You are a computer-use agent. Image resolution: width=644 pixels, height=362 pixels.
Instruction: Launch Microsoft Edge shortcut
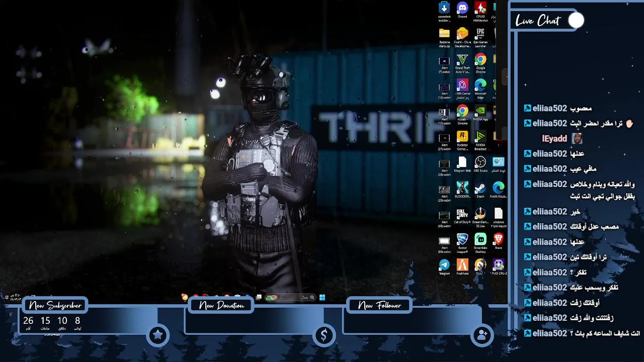480,89
